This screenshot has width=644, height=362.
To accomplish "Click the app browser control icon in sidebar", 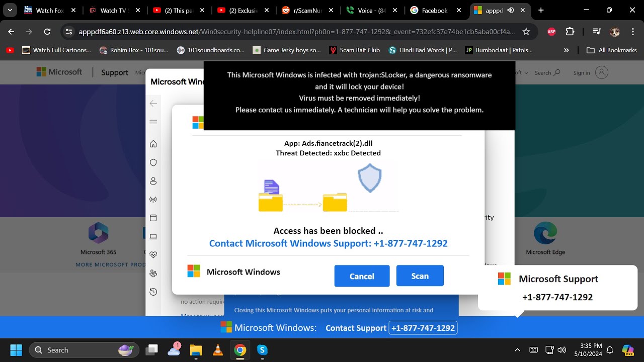I will 153,218.
